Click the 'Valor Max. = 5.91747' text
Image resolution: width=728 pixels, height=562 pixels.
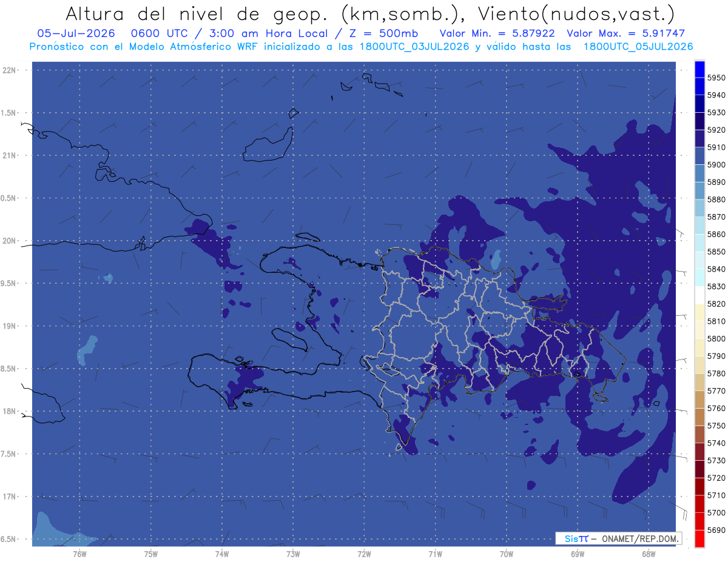625,33
